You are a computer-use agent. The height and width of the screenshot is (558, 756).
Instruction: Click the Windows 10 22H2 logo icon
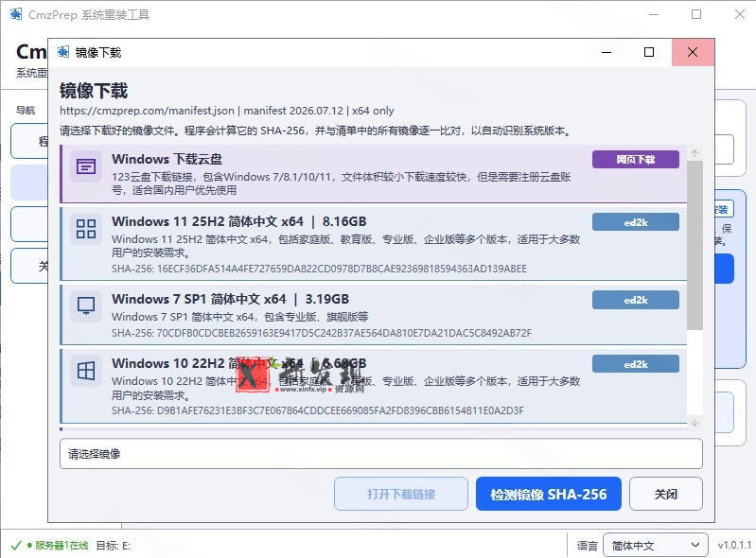coord(86,371)
